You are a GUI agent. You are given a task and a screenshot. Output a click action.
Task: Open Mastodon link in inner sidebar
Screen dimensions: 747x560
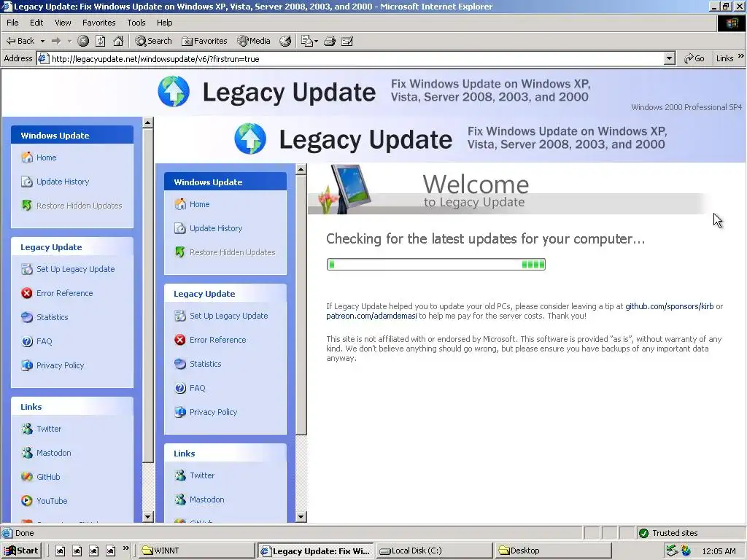click(x=206, y=499)
